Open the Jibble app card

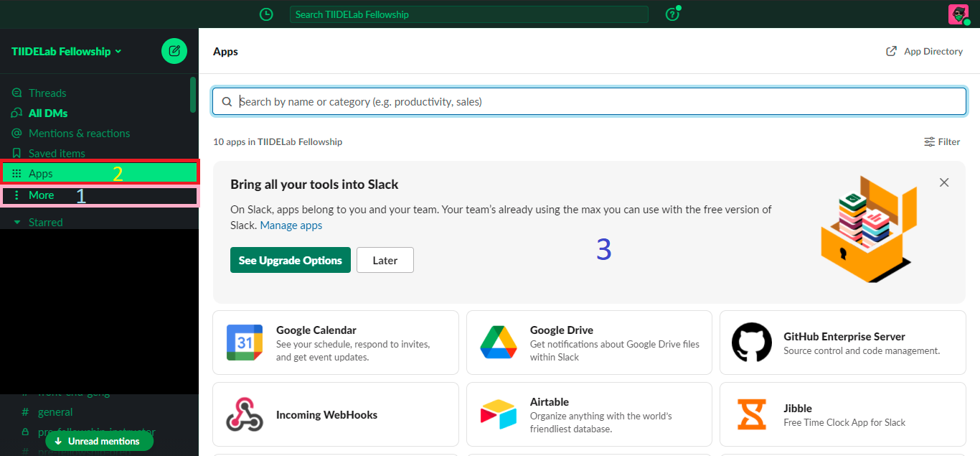click(843, 414)
